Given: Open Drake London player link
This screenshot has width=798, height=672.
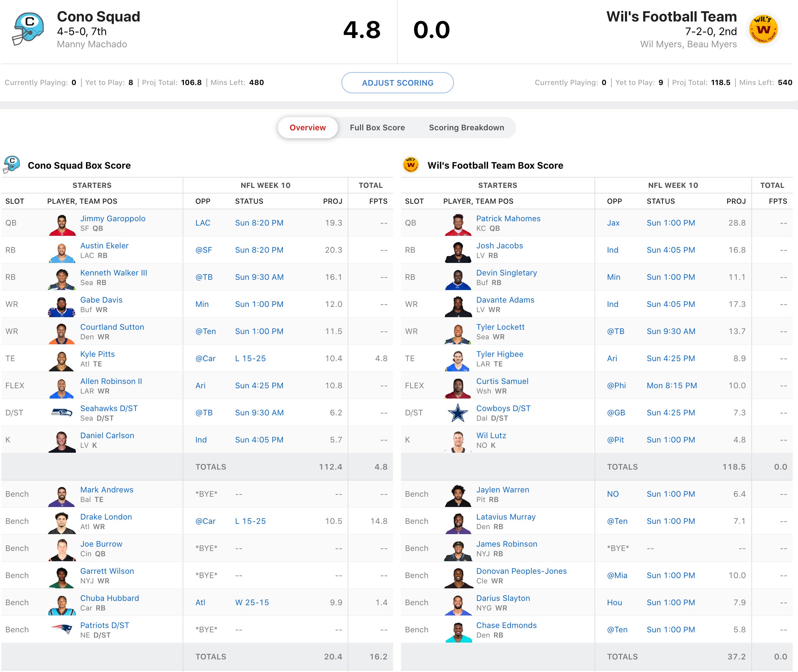Looking at the screenshot, I should pos(106,517).
